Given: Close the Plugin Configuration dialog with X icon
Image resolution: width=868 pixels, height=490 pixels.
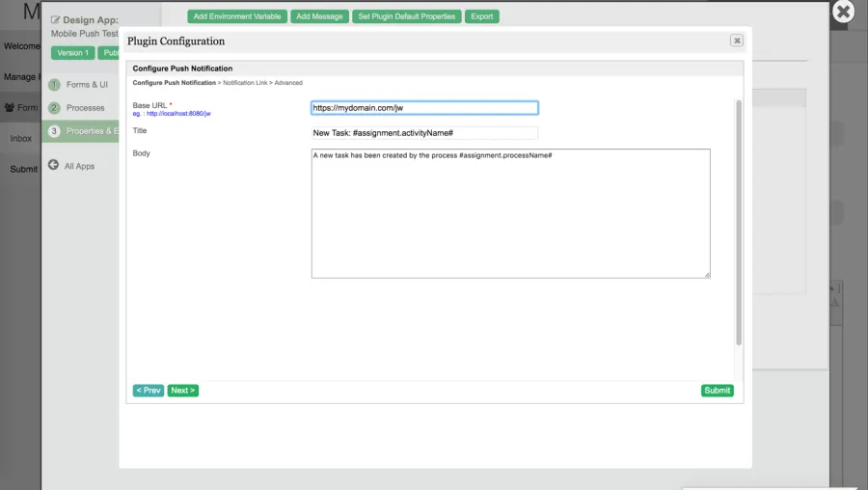Looking at the screenshot, I should coord(736,41).
